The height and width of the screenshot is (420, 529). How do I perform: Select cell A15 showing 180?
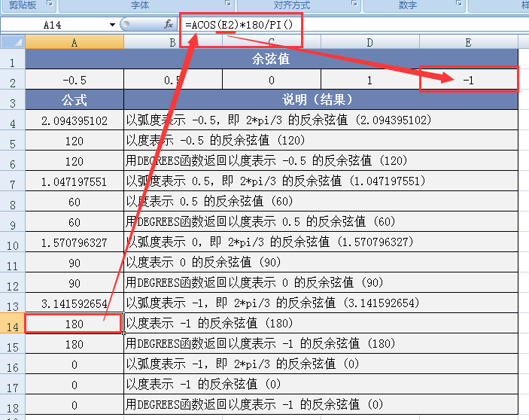click(74, 343)
